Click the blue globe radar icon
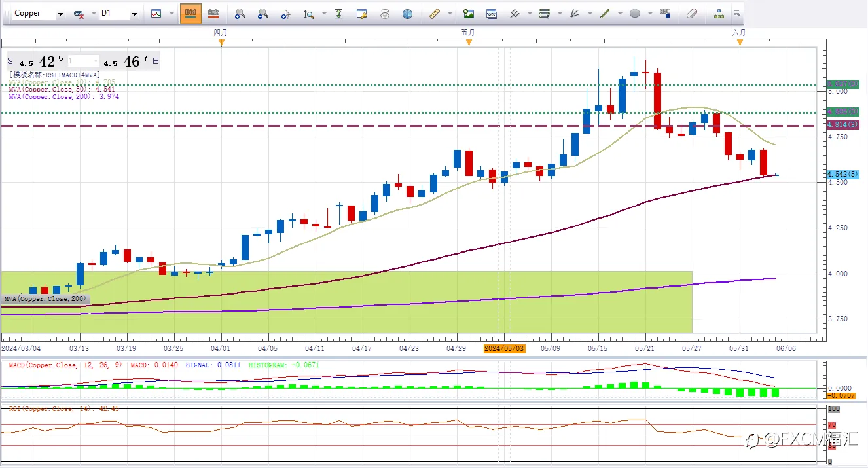This screenshot has width=868, height=468. pyautogui.click(x=408, y=13)
